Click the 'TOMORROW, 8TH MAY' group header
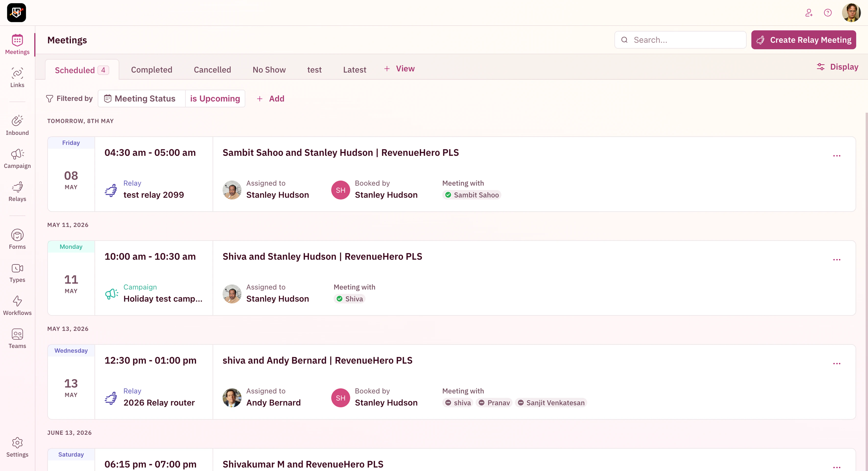This screenshot has height=471, width=868. coord(81,121)
